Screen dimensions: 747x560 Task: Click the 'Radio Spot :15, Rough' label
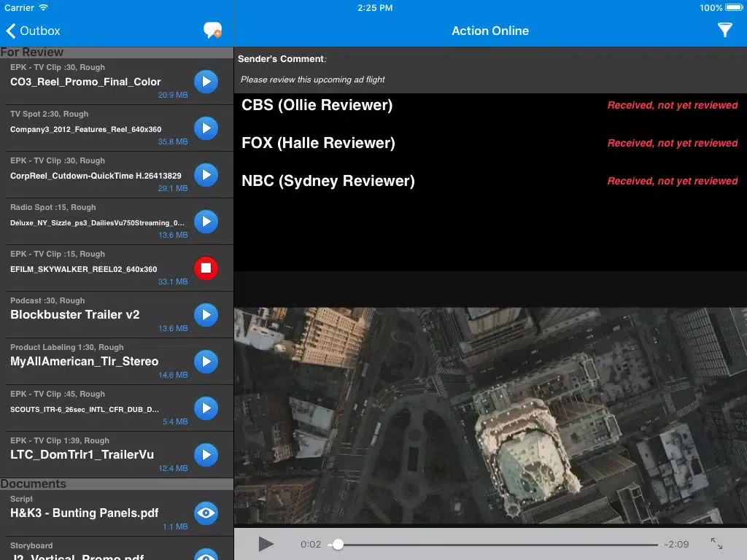pos(53,208)
